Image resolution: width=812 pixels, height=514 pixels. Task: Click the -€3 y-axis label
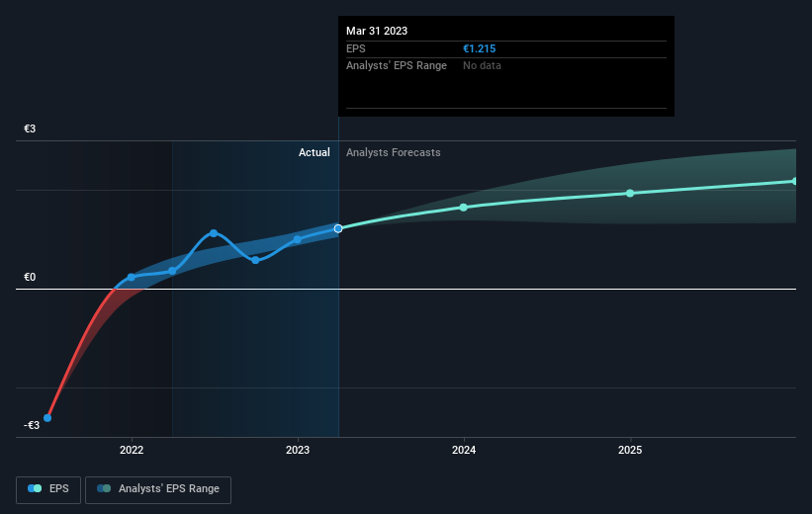(32, 425)
